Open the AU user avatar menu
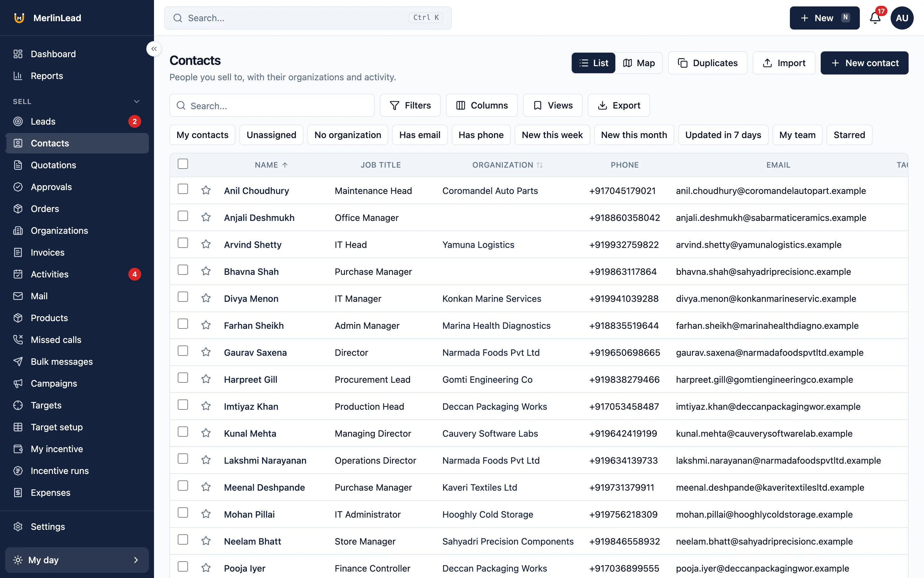 click(x=902, y=18)
